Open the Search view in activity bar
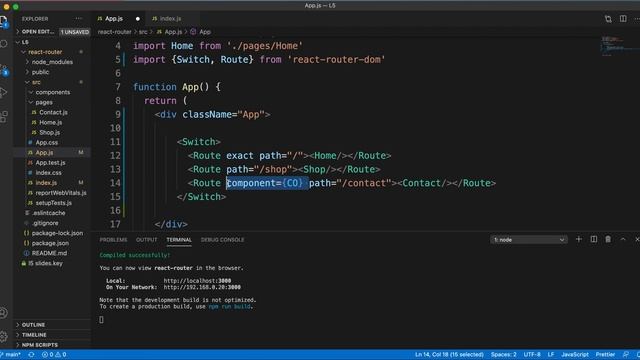 tap(4, 43)
